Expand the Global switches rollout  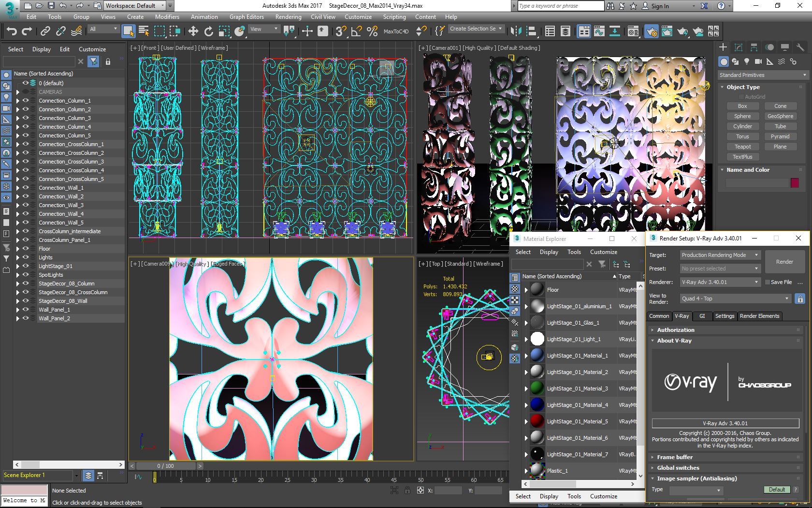[x=678, y=468]
